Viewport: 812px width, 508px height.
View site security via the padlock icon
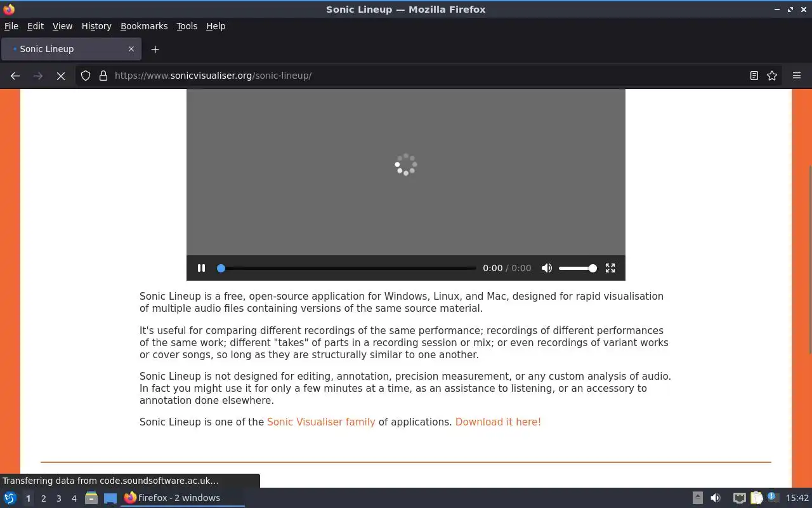[103, 76]
